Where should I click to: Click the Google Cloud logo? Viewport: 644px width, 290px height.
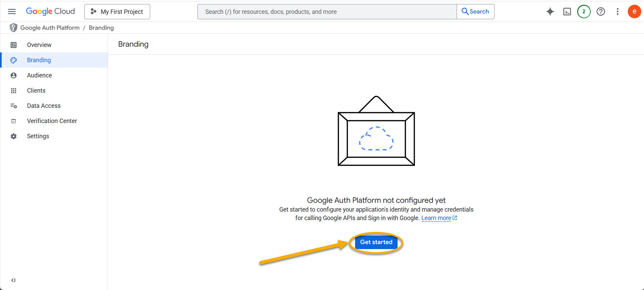50,11
